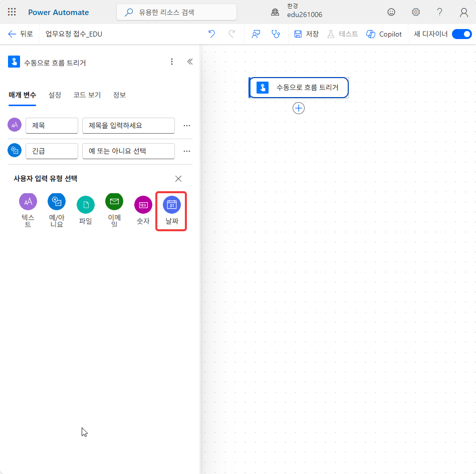Switch to the 설정 tab
Viewport: 476px width, 474px height.
coord(55,95)
